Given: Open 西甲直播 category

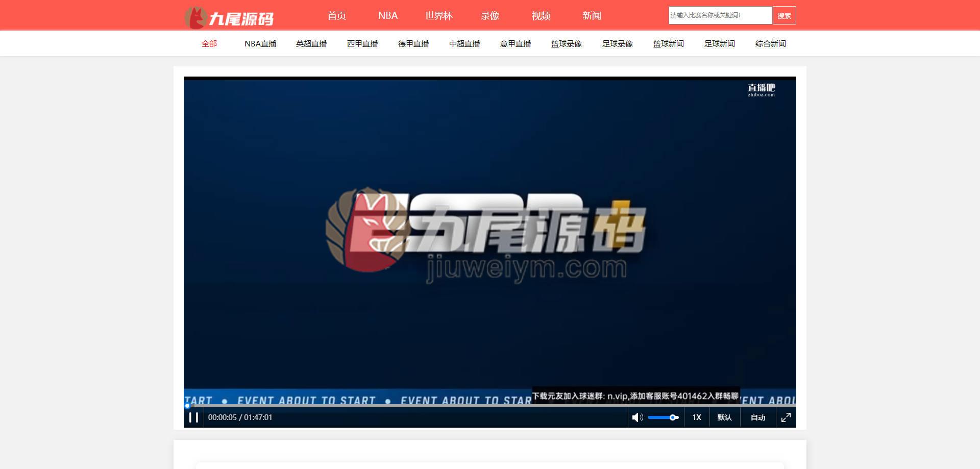Looking at the screenshot, I should pos(362,44).
